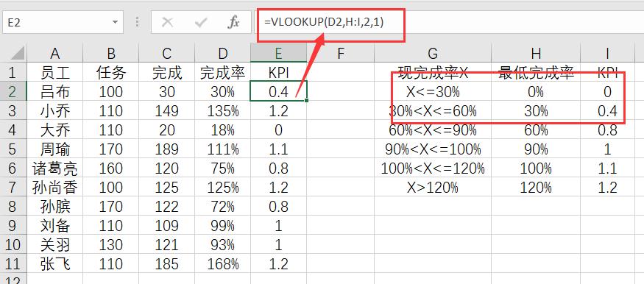Select column F header
The height and width of the screenshot is (284, 644).
(x=340, y=53)
